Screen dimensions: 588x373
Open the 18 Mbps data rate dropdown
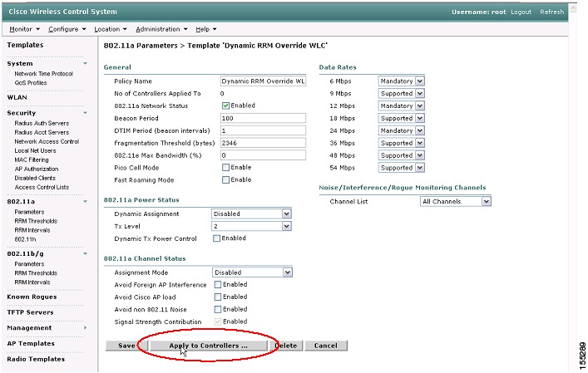tap(401, 118)
